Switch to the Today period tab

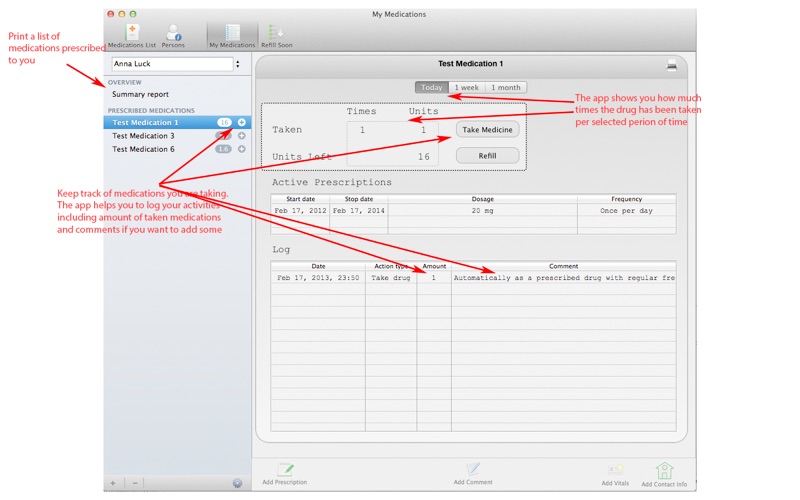click(432, 87)
